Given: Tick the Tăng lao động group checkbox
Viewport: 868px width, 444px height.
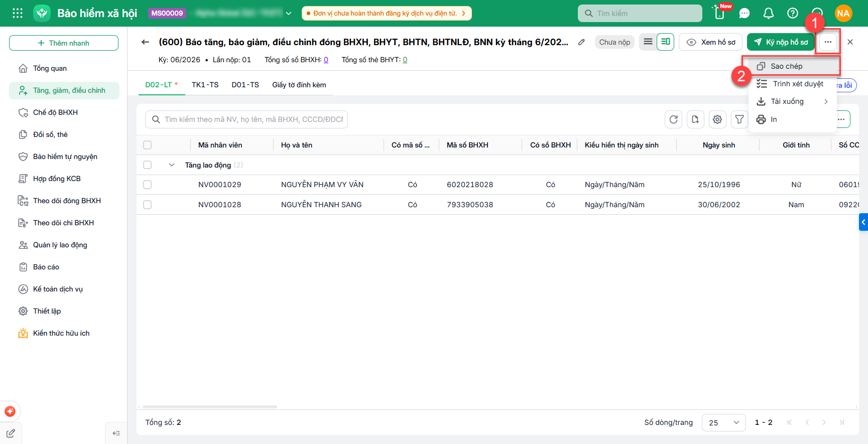Looking at the screenshot, I should [x=147, y=165].
